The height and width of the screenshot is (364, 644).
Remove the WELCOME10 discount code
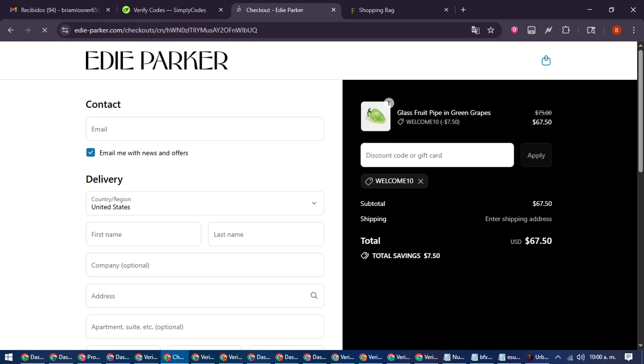pos(421,181)
